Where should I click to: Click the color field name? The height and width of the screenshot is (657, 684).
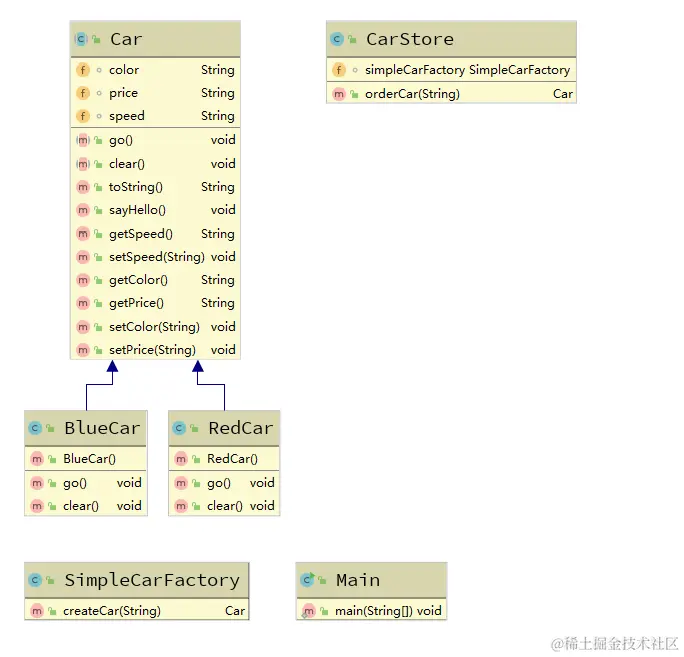click(x=124, y=70)
